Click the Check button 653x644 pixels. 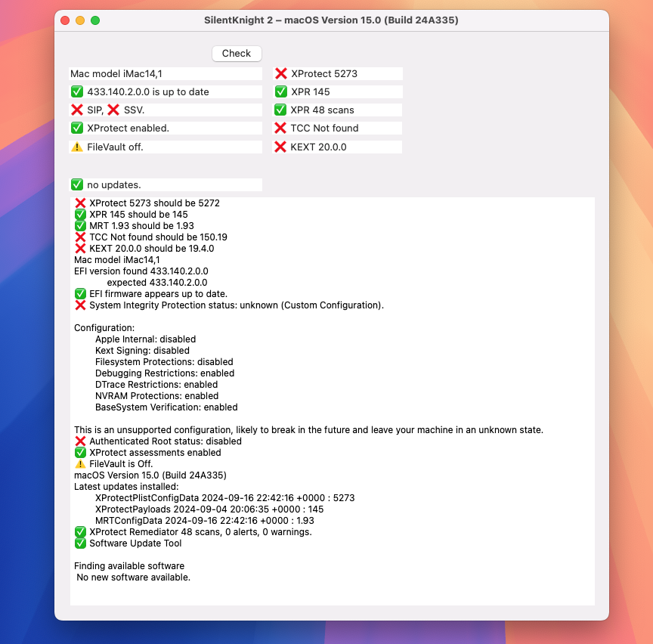(x=237, y=54)
